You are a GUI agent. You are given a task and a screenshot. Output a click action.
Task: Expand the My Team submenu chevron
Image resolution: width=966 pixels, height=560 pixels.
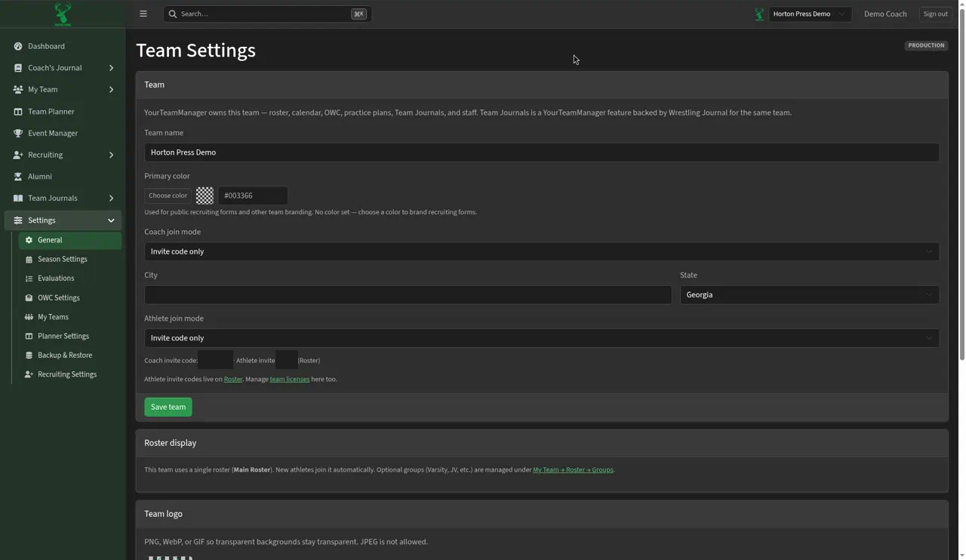tap(111, 90)
